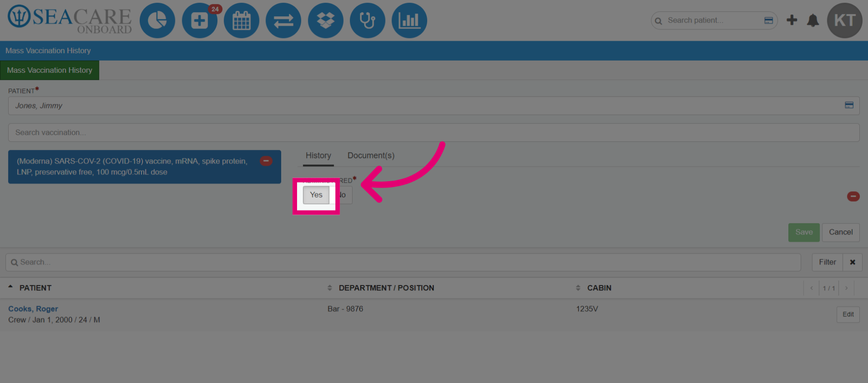Remove the Moderna vaccine with red minus
This screenshot has width=868, height=383.
click(266, 161)
